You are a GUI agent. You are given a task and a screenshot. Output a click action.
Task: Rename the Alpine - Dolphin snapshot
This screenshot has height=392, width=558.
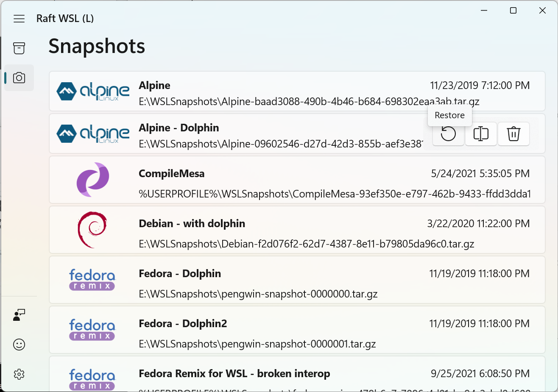(481, 134)
